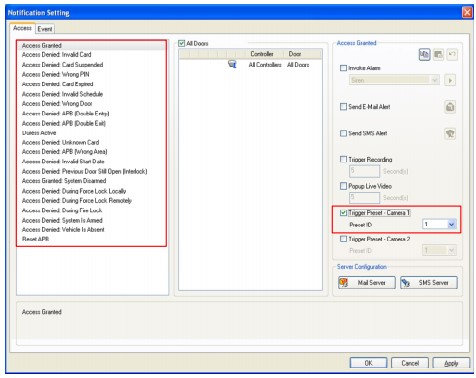Screen dimensions: 476x378
Task: Click the Cancel button
Action: coord(410,363)
